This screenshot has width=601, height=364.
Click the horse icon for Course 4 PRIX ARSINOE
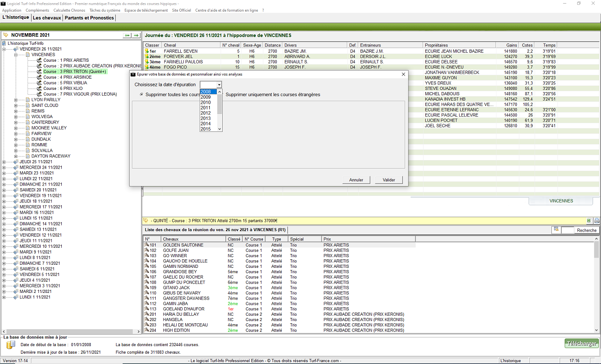point(39,77)
